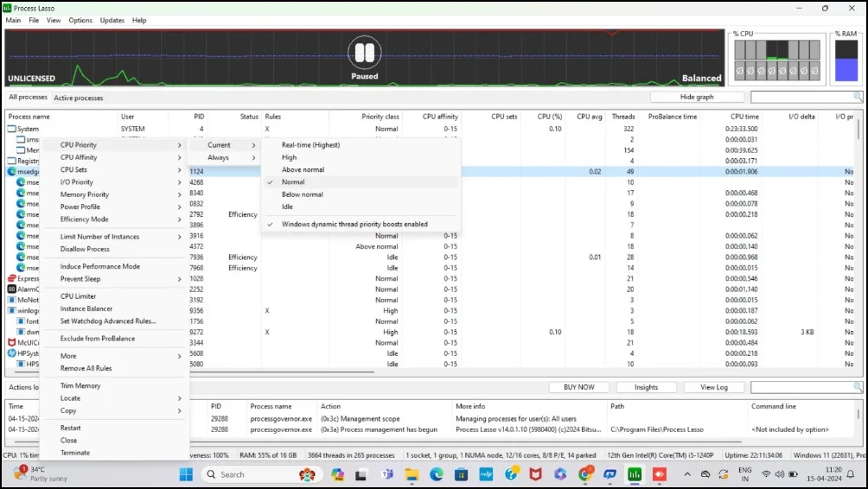
Task: Click the Hide graph button
Action: point(697,97)
